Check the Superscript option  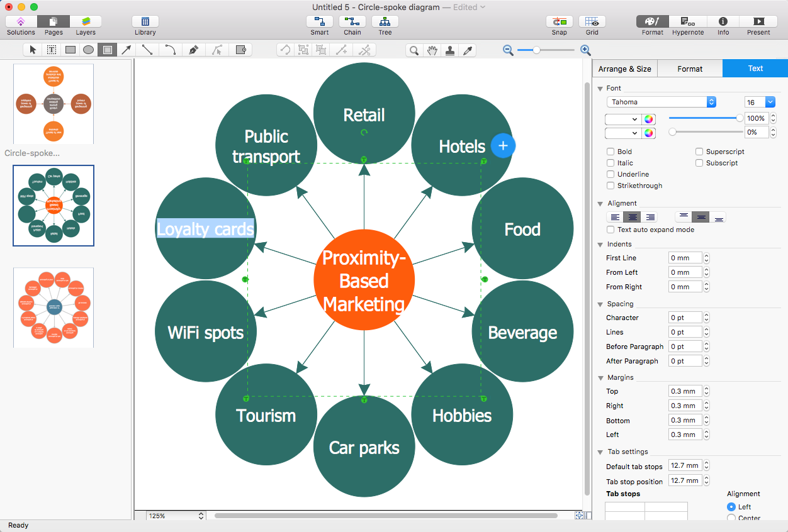pos(700,152)
